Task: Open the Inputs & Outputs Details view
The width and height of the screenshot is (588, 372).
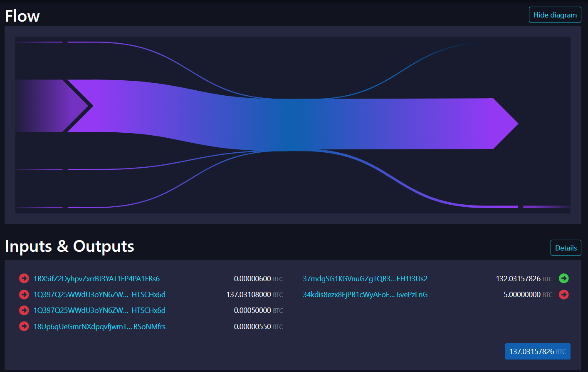Action: [566, 248]
